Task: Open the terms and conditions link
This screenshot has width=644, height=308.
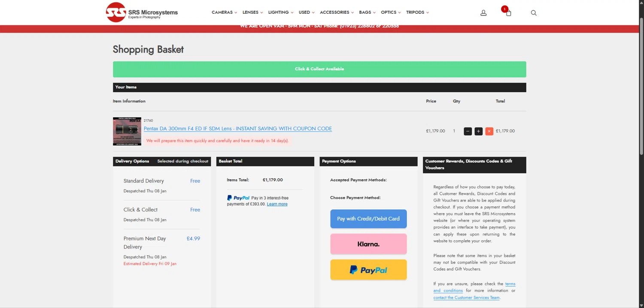Action: 474,287
